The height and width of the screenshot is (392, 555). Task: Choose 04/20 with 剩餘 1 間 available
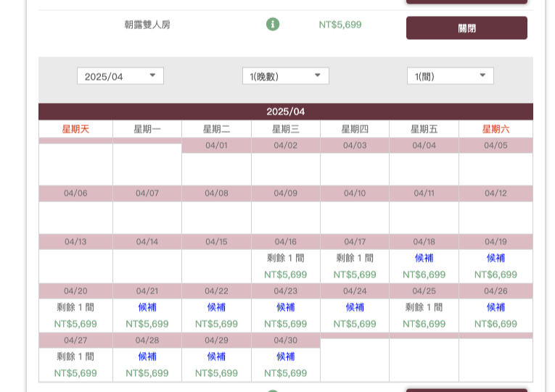click(x=75, y=307)
